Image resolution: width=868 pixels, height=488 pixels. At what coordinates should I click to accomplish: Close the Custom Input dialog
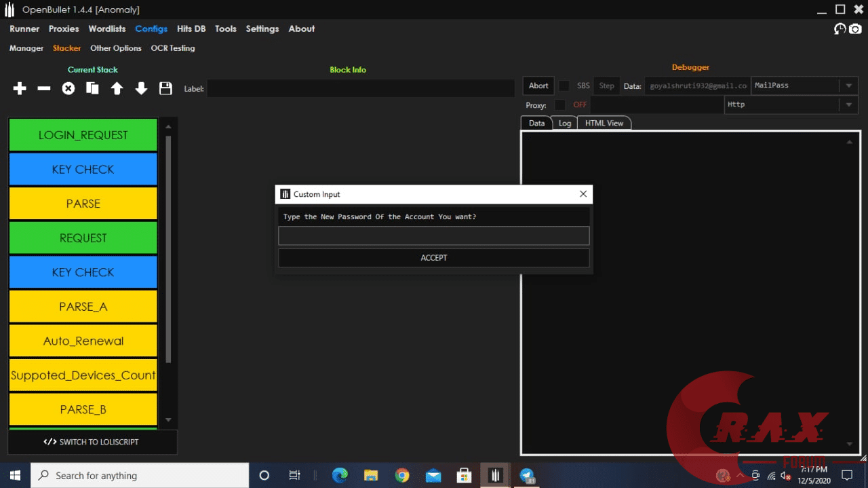(583, 194)
